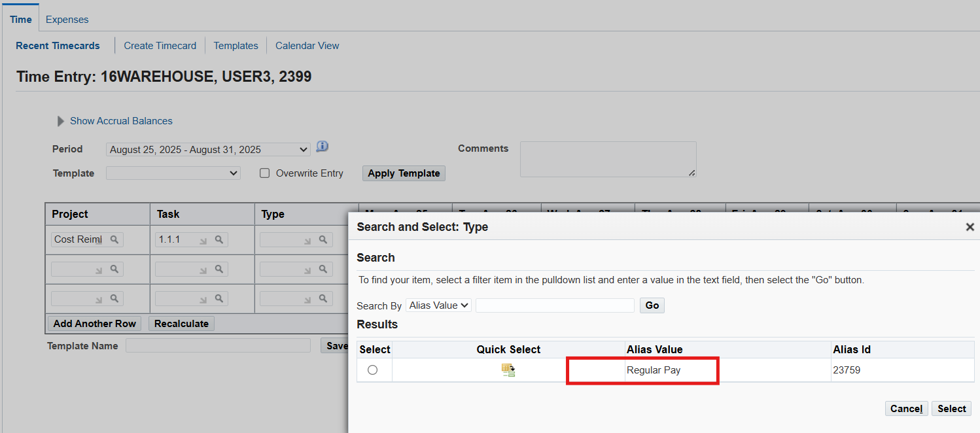Open Task search magnifier in third row
This screenshot has width=980, height=433.
click(x=219, y=298)
